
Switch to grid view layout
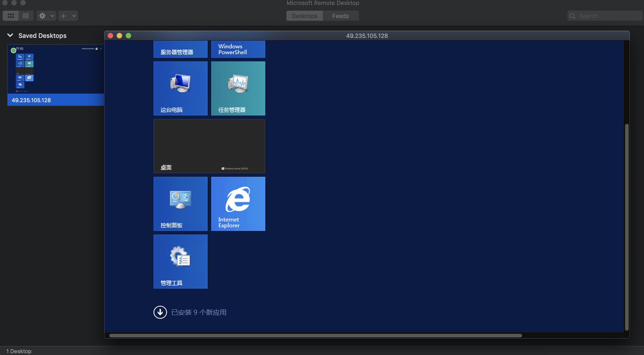coord(11,16)
